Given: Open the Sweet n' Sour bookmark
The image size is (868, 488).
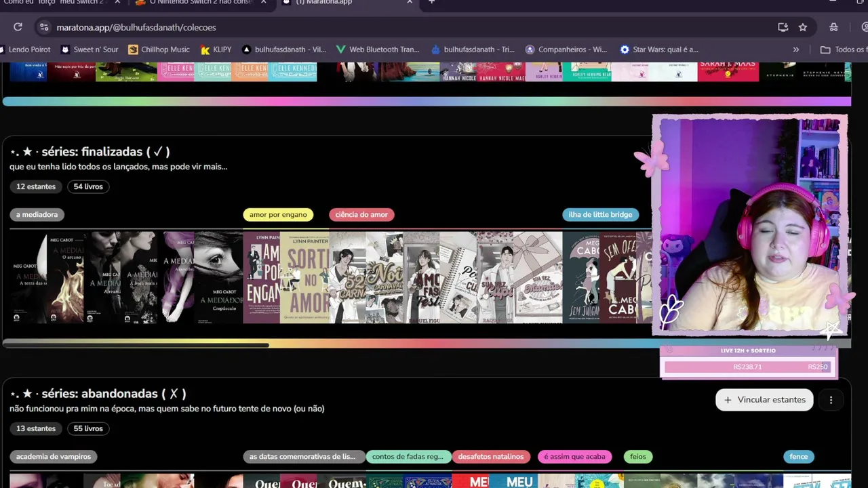Looking at the screenshot, I should [x=90, y=49].
